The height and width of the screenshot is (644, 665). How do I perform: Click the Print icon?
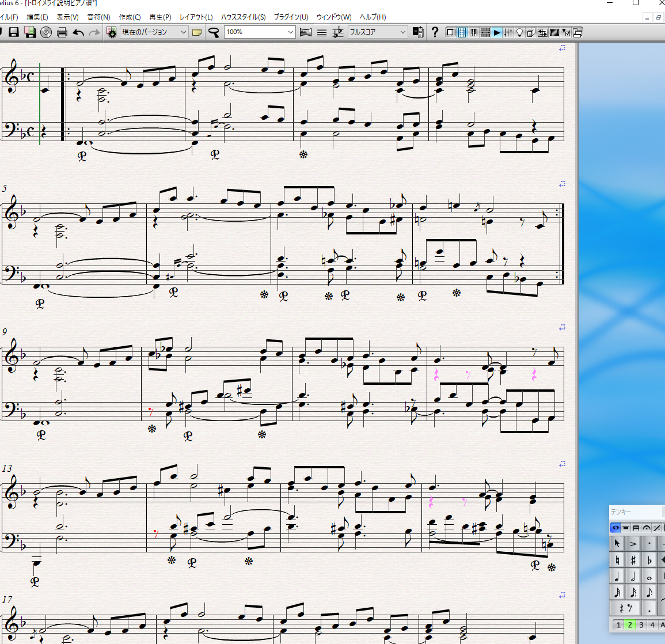pos(62,32)
